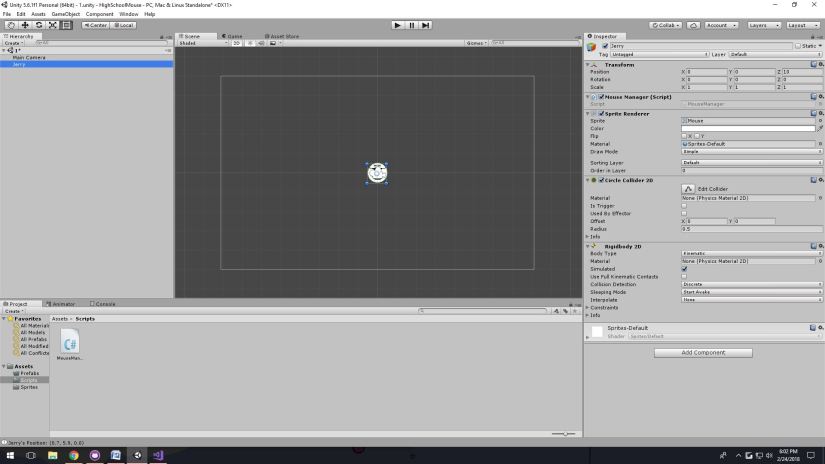Viewport: 825px width, 464px height.
Task: Open the MouseManager C# script file
Action: (x=70, y=344)
